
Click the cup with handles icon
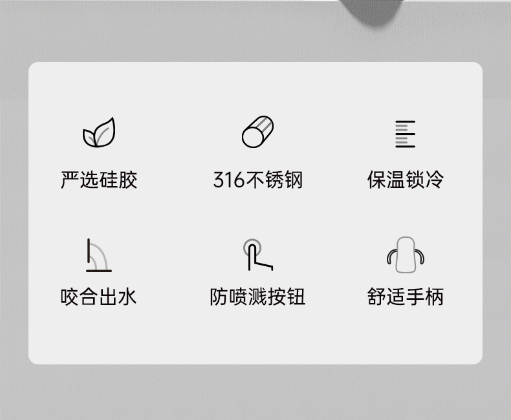click(406, 255)
